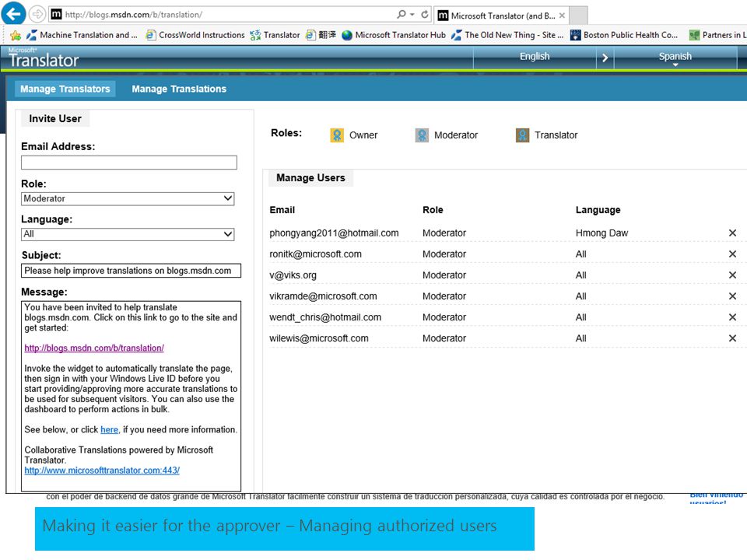
Task: Open the Spanish target language dropdown
Action: click(x=675, y=58)
